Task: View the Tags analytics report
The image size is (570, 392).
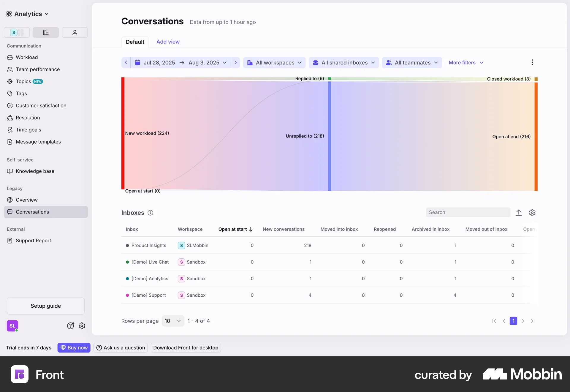Action: 21,93
